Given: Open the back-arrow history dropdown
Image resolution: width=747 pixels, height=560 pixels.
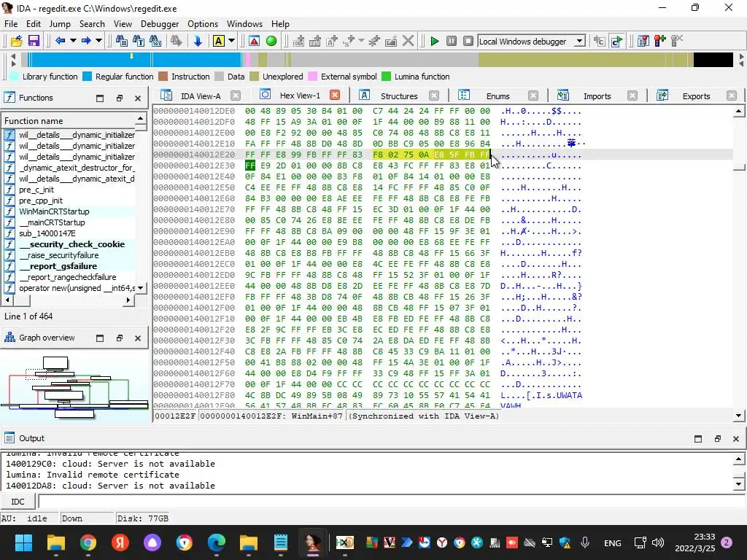Looking at the screenshot, I should 73,41.
